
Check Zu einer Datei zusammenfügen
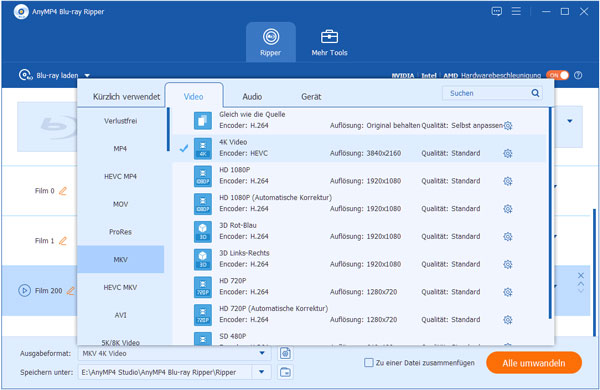[368, 362]
